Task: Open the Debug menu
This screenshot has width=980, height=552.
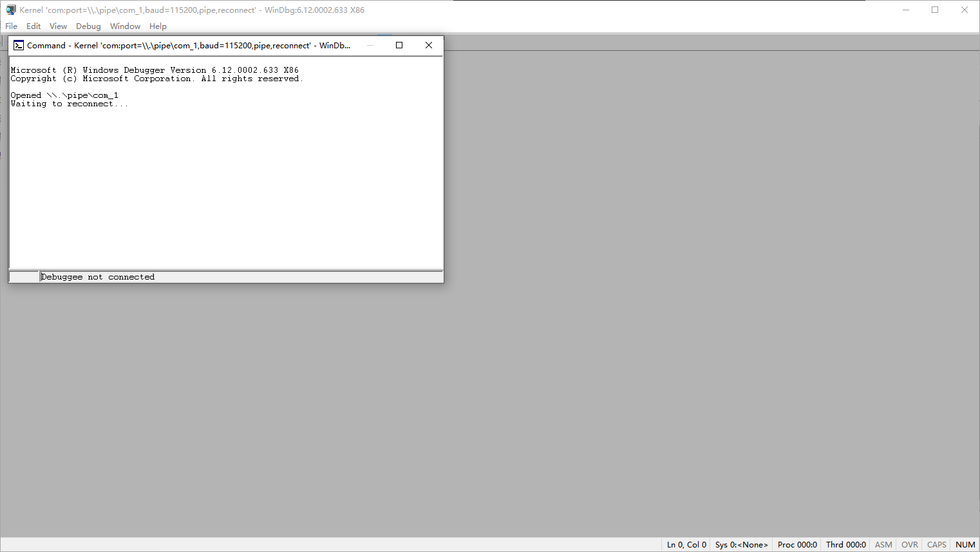Action: [88, 26]
